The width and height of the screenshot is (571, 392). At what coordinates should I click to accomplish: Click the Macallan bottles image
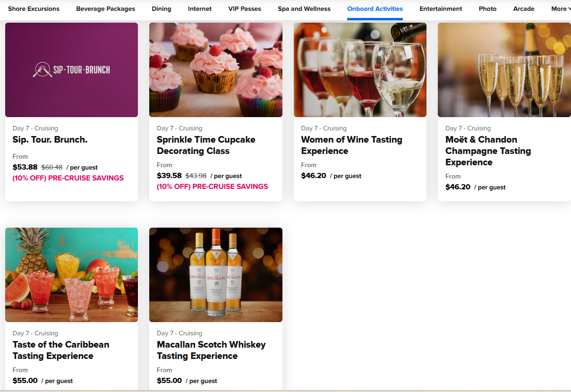pos(216,275)
